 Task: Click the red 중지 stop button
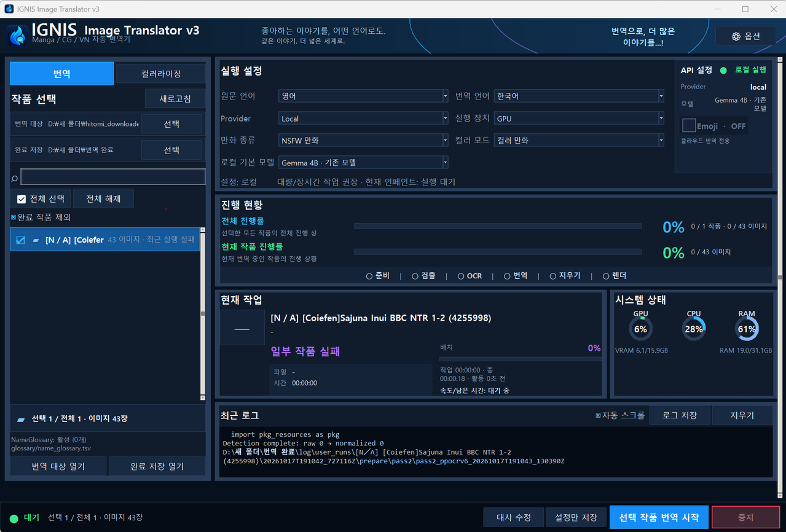(x=745, y=518)
